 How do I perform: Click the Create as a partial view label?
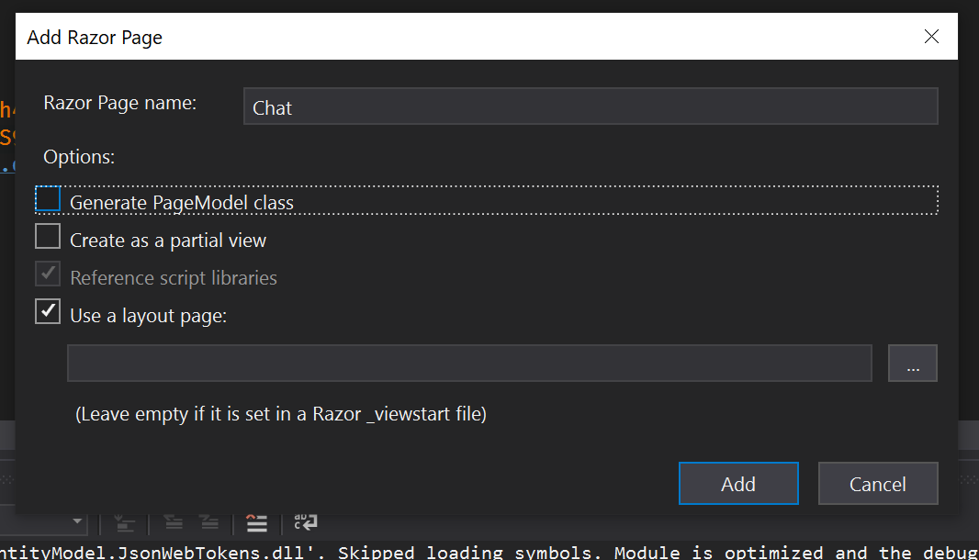point(168,241)
